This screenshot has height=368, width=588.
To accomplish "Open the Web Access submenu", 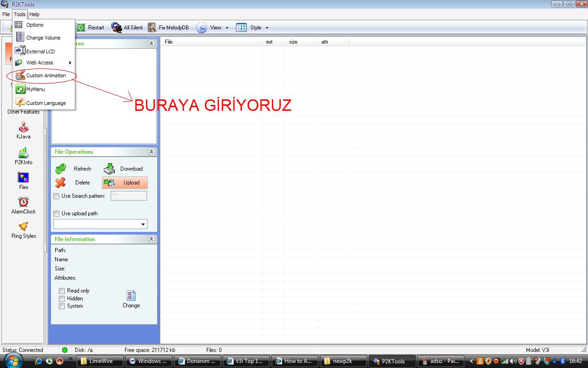I will coord(44,63).
